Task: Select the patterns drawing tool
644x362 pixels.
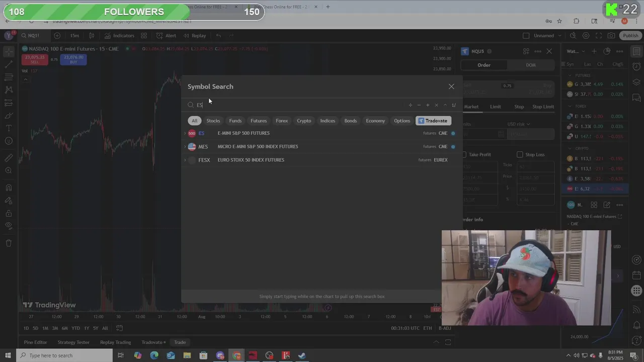Action: (x=9, y=89)
